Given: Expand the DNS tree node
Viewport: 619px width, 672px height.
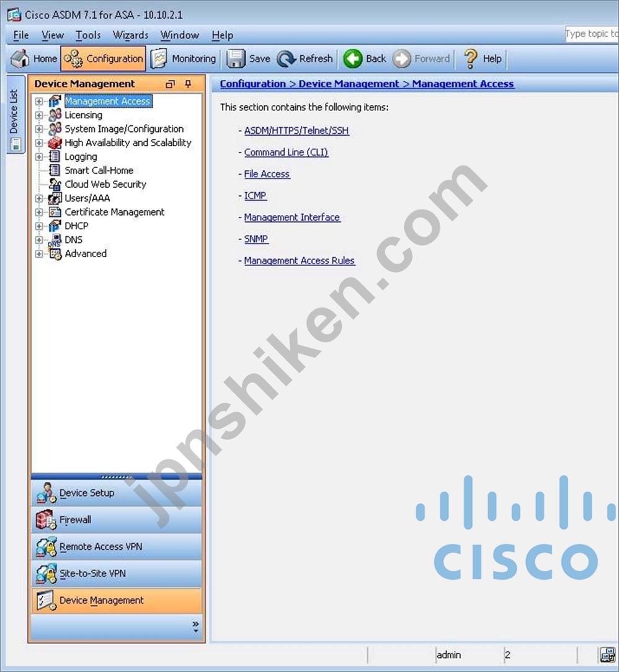Looking at the screenshot, I should click(39, 240).
